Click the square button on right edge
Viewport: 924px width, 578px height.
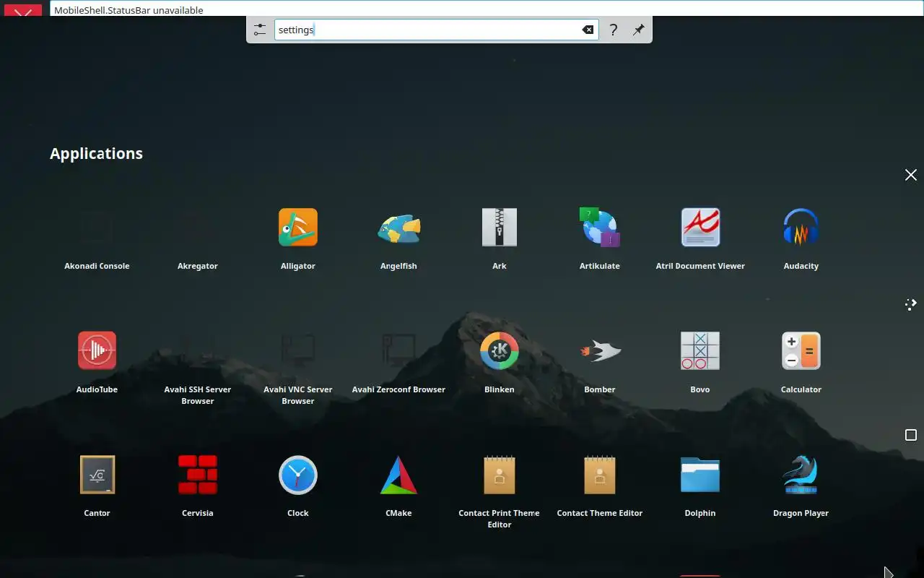[911, 435]
